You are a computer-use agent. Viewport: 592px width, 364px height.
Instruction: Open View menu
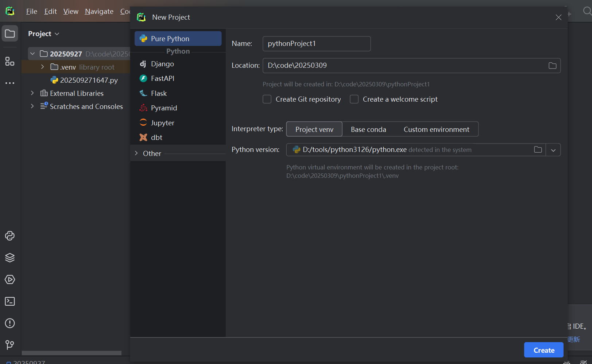71,11
